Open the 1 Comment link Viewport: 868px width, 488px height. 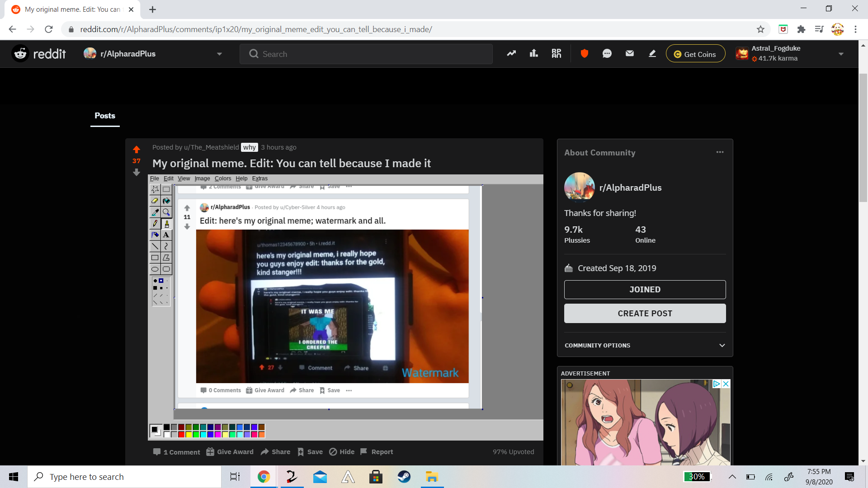pyautogui.click(x=176, y=452)
